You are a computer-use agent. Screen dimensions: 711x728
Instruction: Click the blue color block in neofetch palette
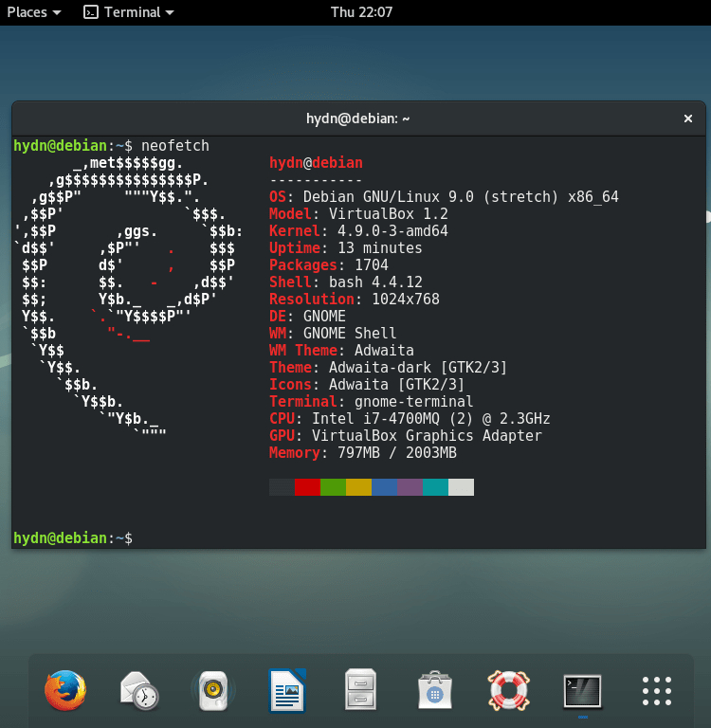point(384,487)
